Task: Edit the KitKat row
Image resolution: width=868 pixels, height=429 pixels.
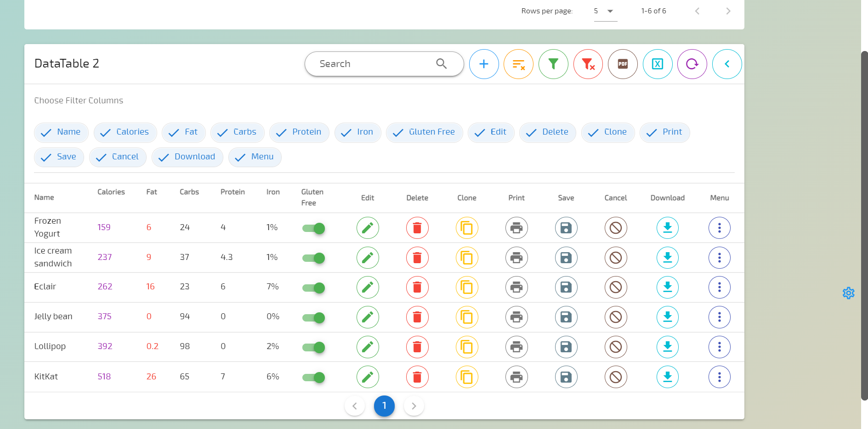Action: 368,377
